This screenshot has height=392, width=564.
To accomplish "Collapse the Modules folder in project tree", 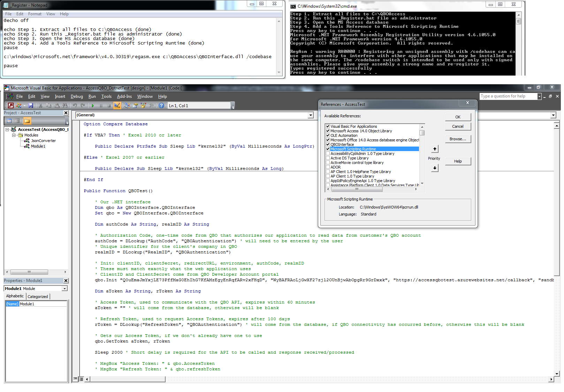I will click(x=14, y=135).
